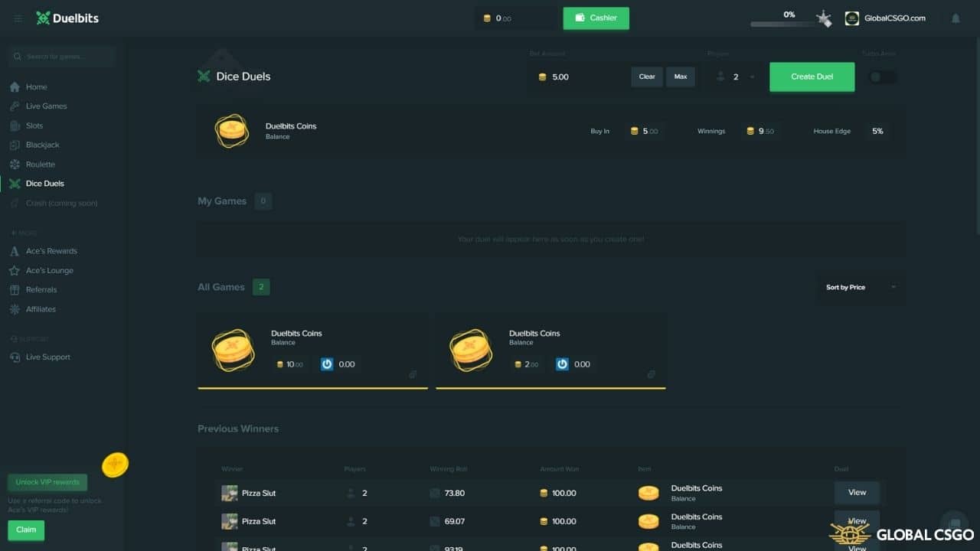Open the hamburger menu icon
The height and width of the screenshot is (551, 980).
coord(18,18)
